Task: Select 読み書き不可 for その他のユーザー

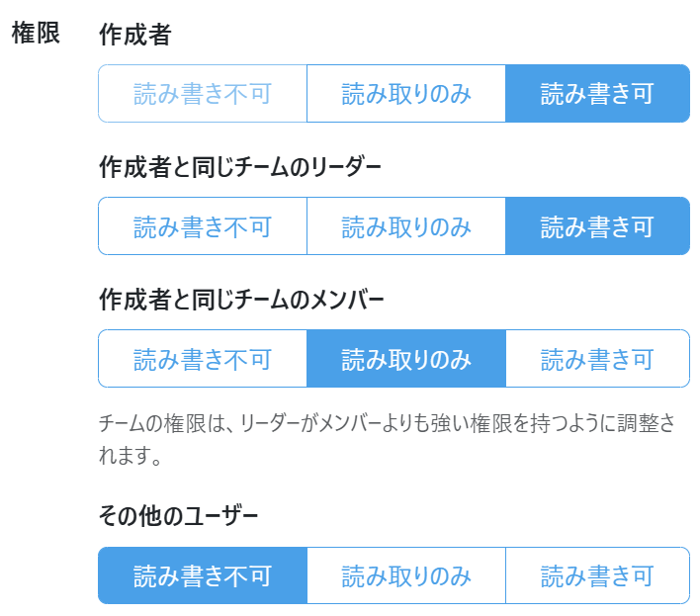Action: click(203, 575)
